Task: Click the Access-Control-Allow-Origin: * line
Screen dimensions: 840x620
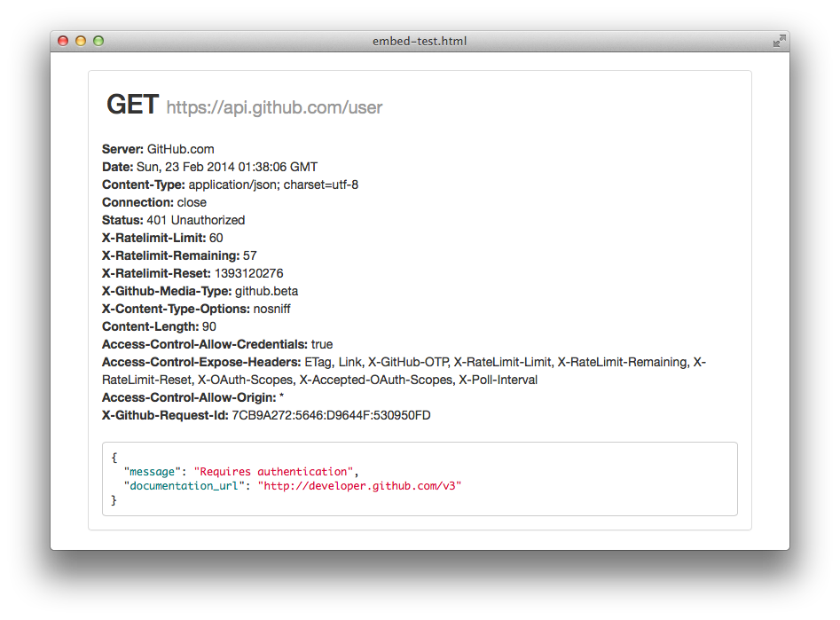Action: point(192,397)
